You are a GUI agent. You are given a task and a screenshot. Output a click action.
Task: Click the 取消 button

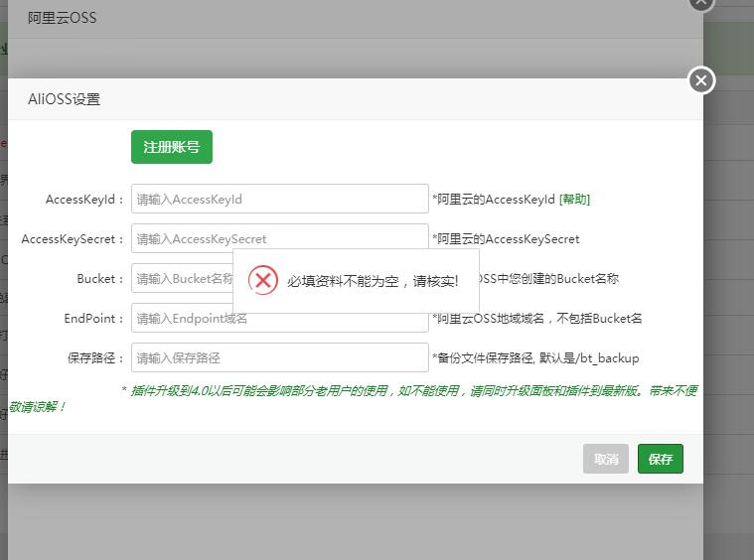(606, 459)
